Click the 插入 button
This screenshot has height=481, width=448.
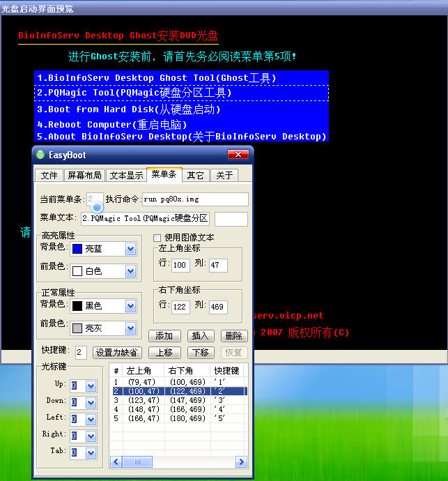[201, 336]
